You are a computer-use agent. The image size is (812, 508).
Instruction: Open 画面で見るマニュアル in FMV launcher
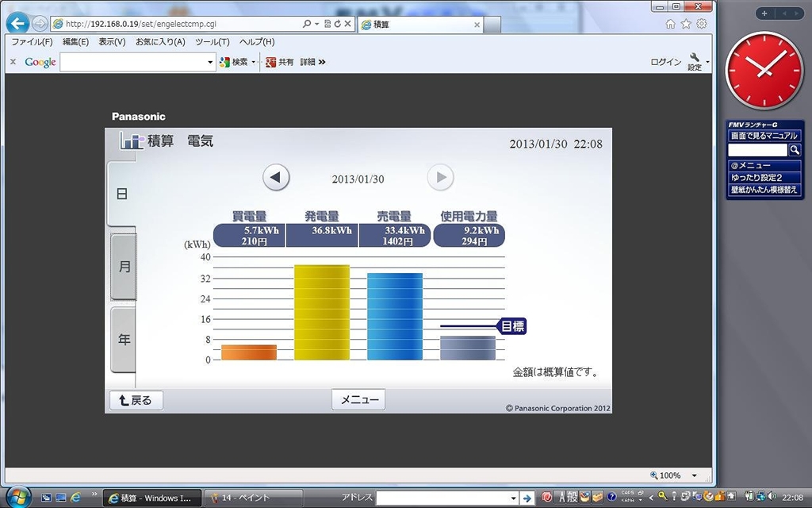764,136
